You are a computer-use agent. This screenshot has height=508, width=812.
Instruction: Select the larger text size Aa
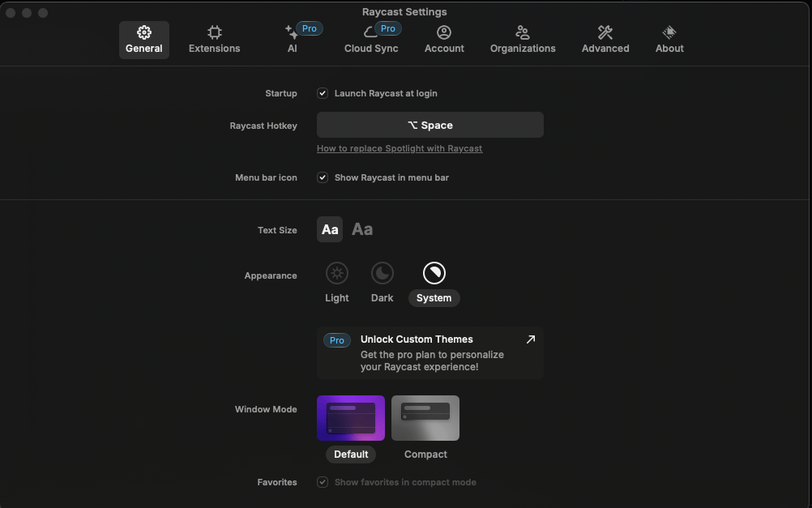click(x=362, y=229)
